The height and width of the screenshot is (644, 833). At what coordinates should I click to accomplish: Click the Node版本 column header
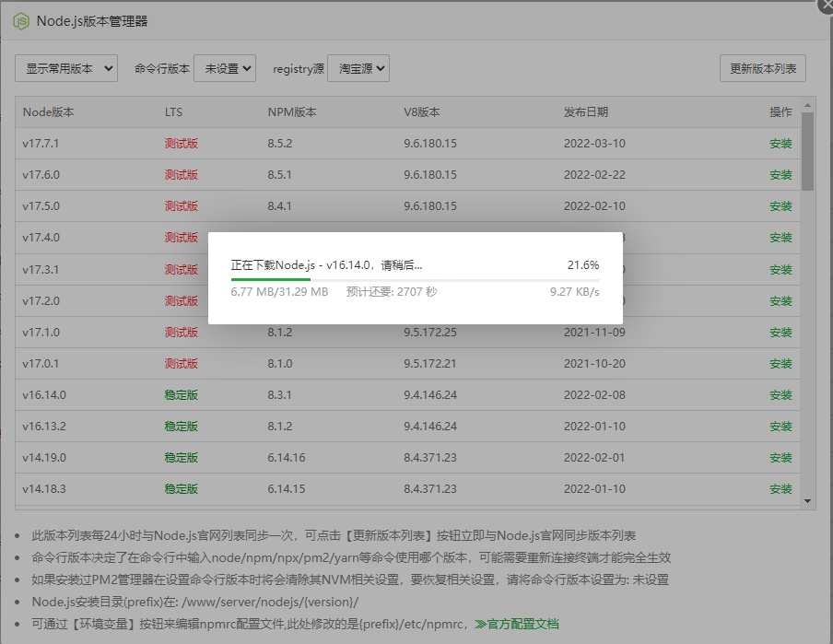tap(48, 112)
